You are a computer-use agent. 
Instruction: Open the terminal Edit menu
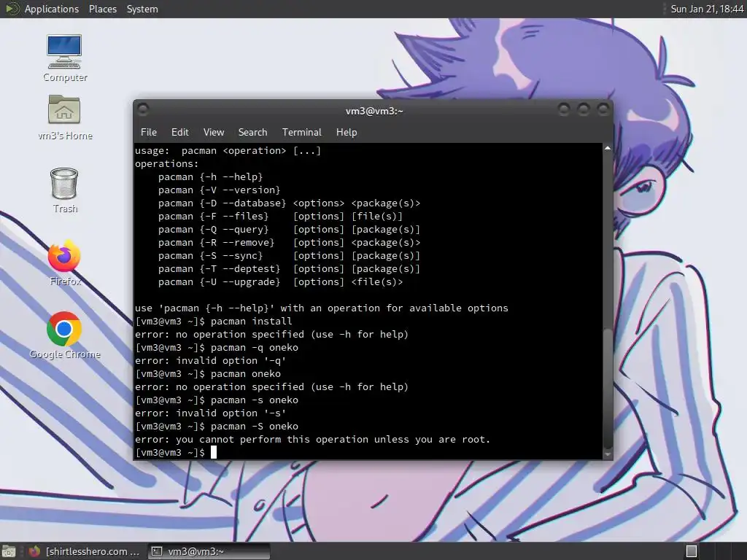(x=179, y=132)
